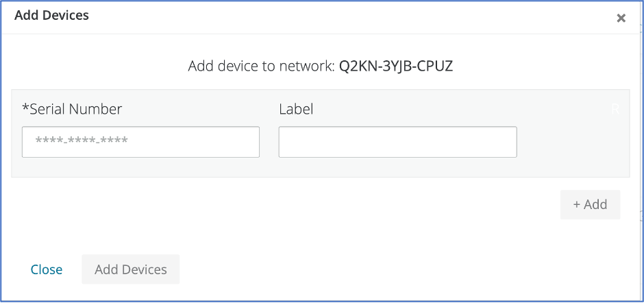Screen dimensions: 644x303
Task: Close the Add Devices dialog with X
Action: click(x=621, y=18)
